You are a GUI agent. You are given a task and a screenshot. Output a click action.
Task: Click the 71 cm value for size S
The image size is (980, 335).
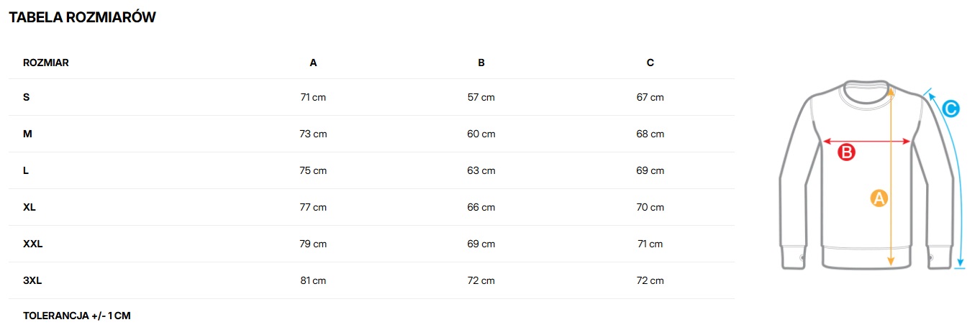click(313, 97)
